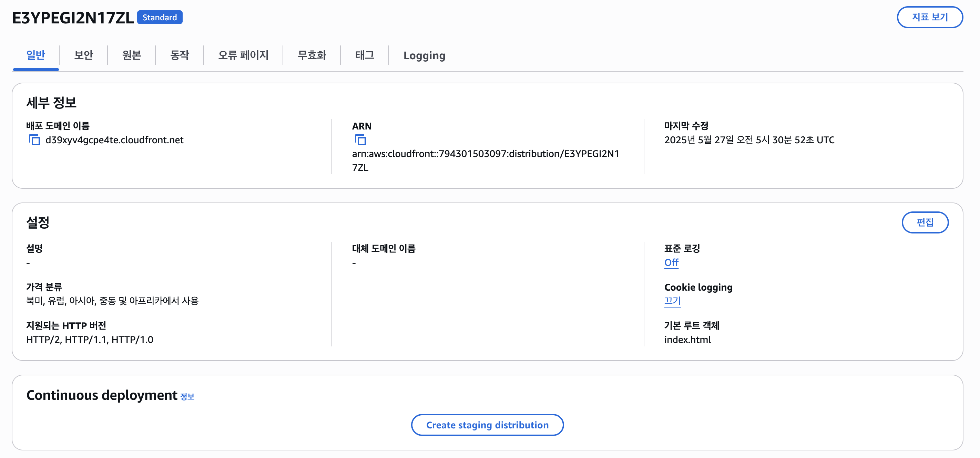Go to the 오류 페이지 tab

pyautogui.click(x=243, y=55)
